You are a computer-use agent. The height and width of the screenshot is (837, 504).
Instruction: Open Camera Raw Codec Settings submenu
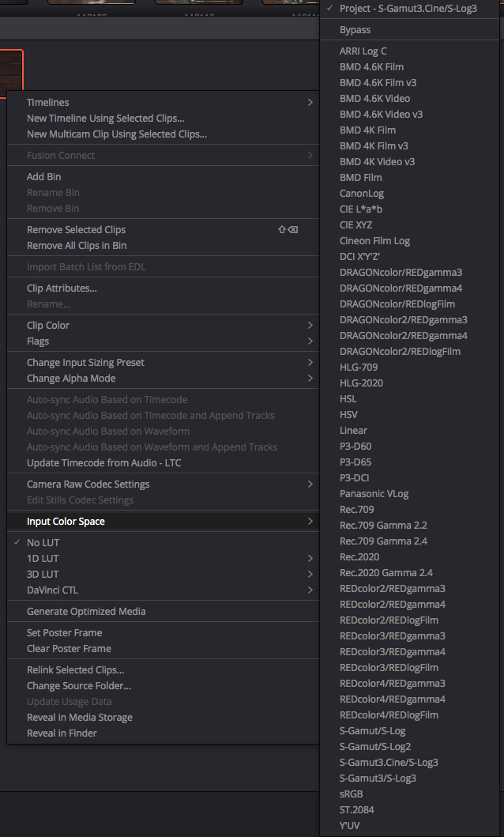point(88,484)
